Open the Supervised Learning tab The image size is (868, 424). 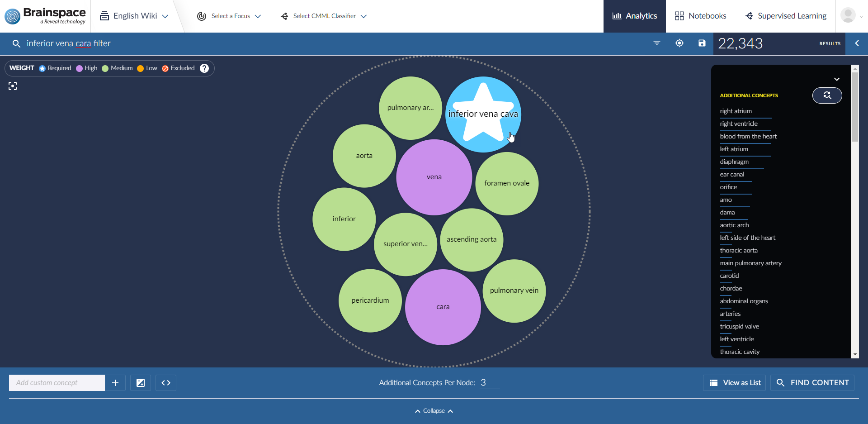786,16
